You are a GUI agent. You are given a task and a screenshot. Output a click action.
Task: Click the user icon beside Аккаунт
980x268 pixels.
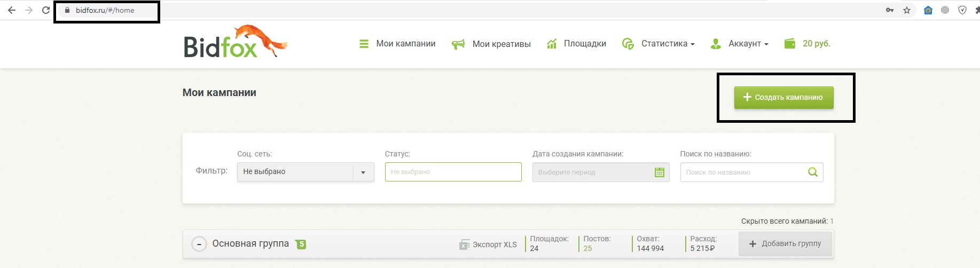click(x=716, y=44)
